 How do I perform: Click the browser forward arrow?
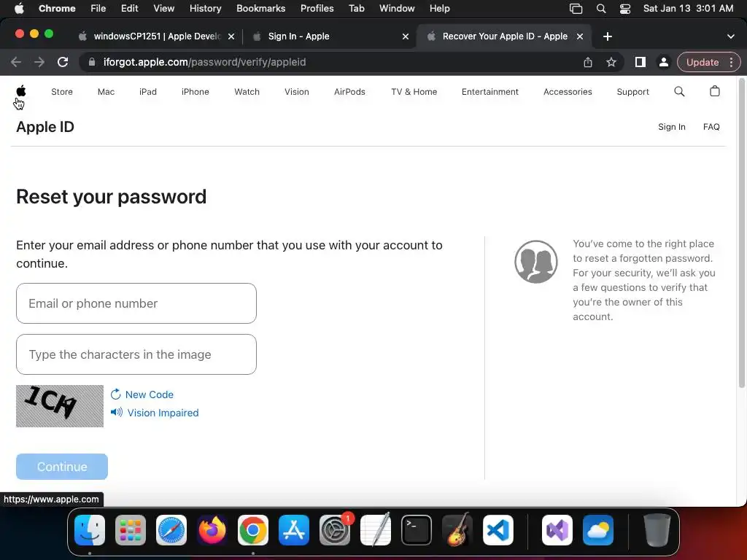pyautogui.click(x=39, y=62)
